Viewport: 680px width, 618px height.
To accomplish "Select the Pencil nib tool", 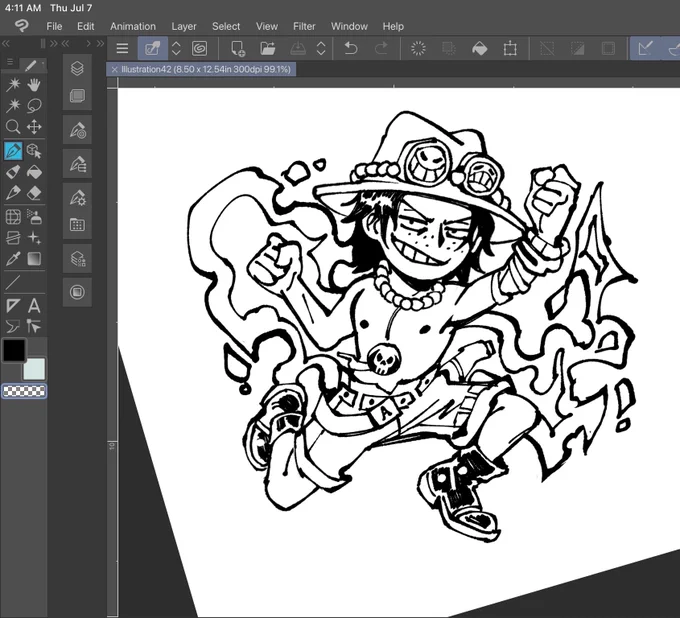I will tap(13, 193).
